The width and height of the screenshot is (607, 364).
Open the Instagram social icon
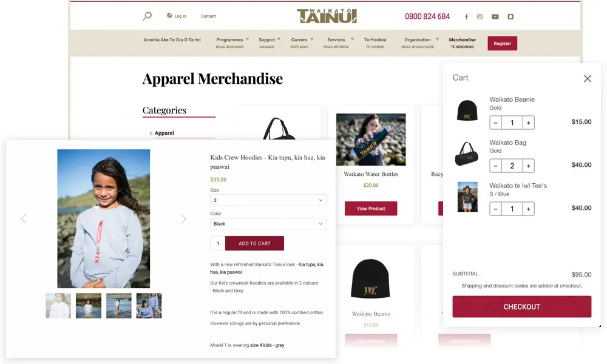point(480,16)
